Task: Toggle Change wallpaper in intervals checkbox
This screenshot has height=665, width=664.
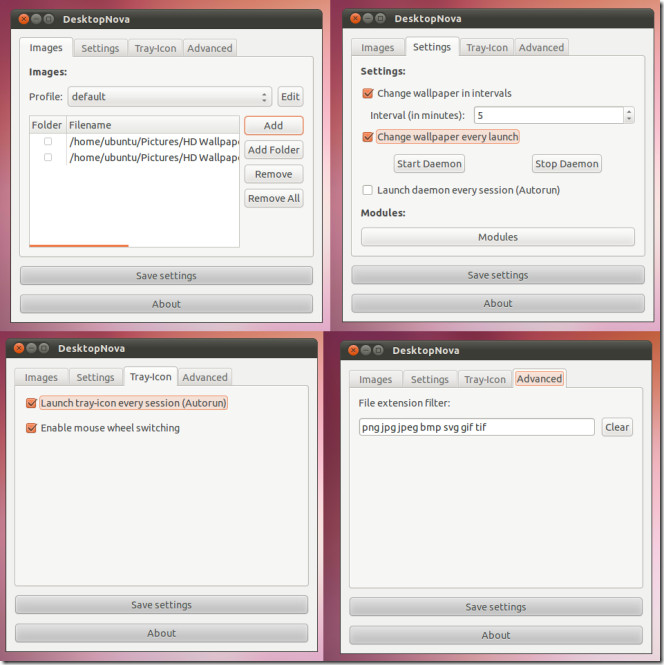Action: 368,93
